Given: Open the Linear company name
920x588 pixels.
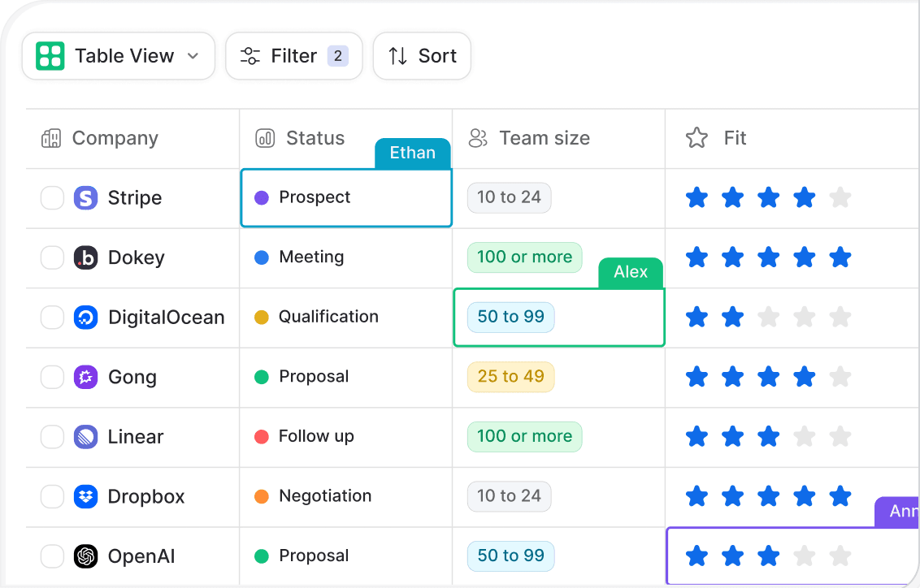Looking at the screenshot, I should pos(136,437).
